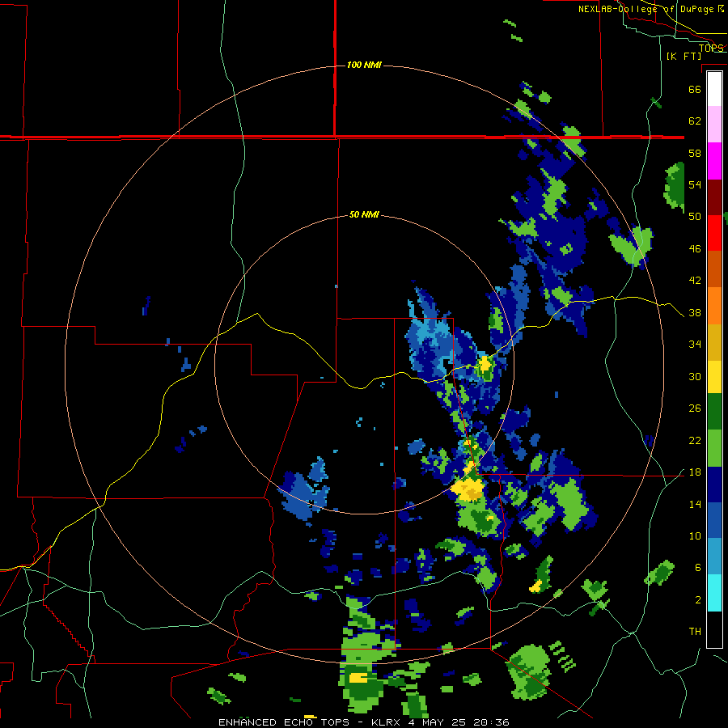This screenshot has width=728, height=728.
Task: Click the 22 value on the scale
Action: [x=695, y=440]
